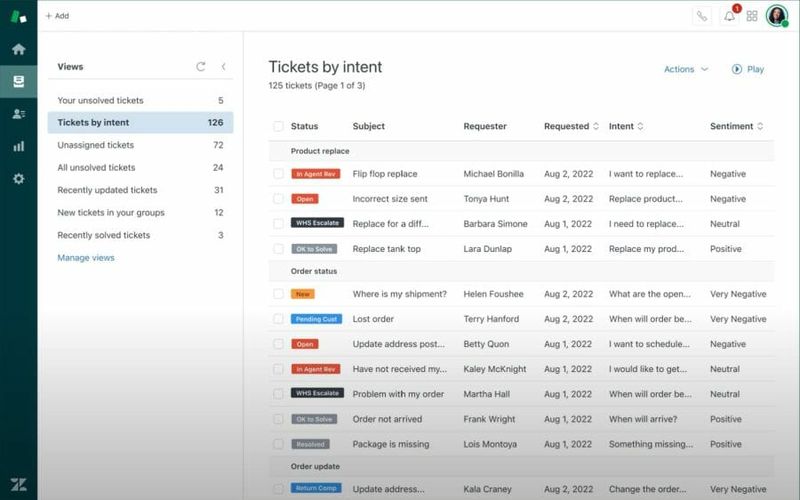Viewport: 800px width, 500px height.
Task: Open the phone call icon
Action: [702, 16]
